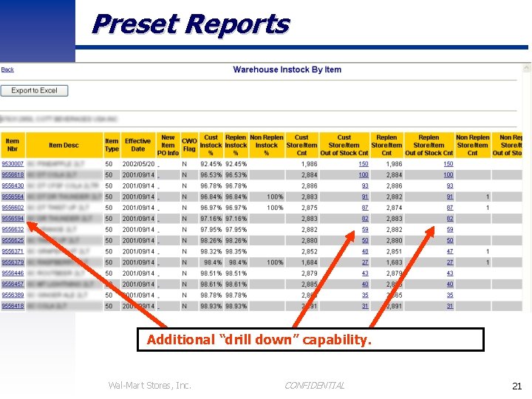Select Cust Instock 98.4% cell
Viewport: 532px width, 399px height.
(211, 262)
